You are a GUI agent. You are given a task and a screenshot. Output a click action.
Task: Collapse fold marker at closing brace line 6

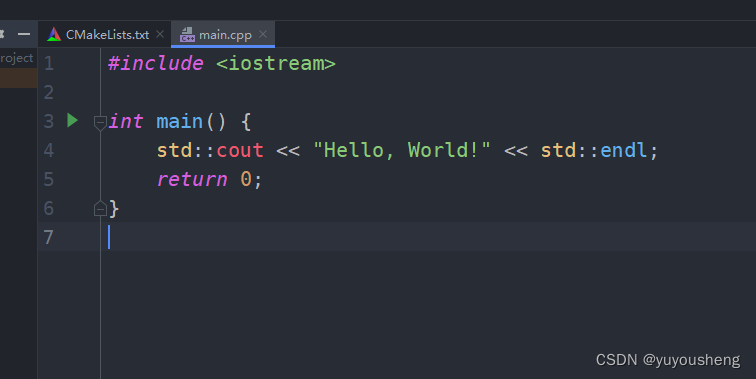click(x=100, y=208)
